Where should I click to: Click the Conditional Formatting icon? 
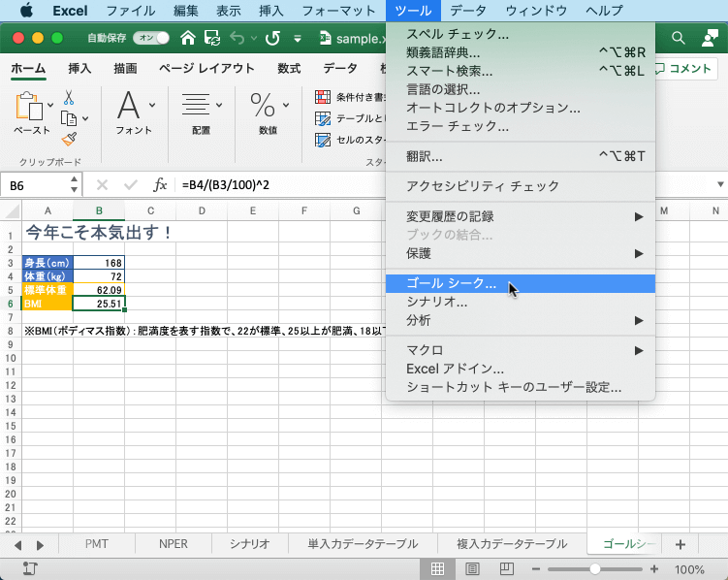click(323, 97)
